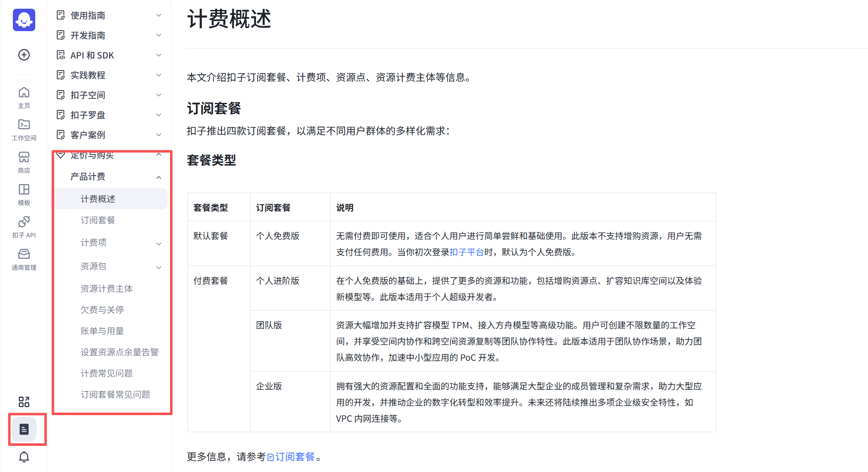The height and width of the screenshot is (472, 868).
Task: Click the documentation icon in sidebar
Action: 24,429
